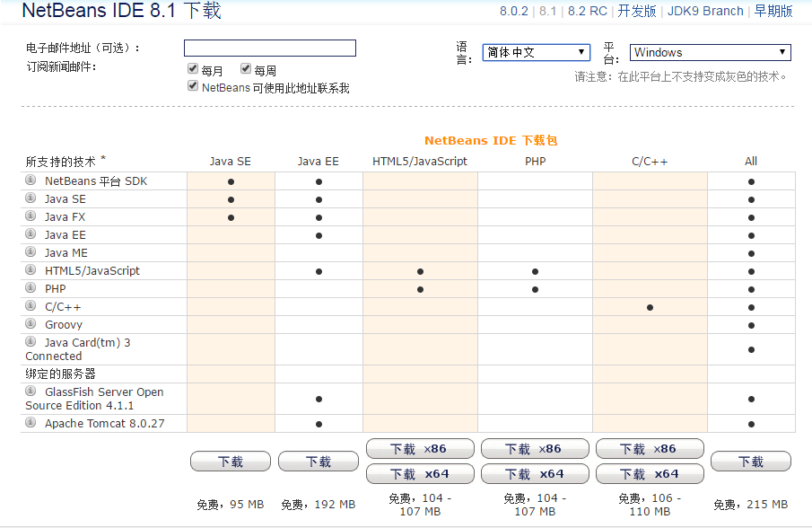Click the NetBeans IDE 下载包 heading
The image size is (812, 528).
tap(491, 140)
